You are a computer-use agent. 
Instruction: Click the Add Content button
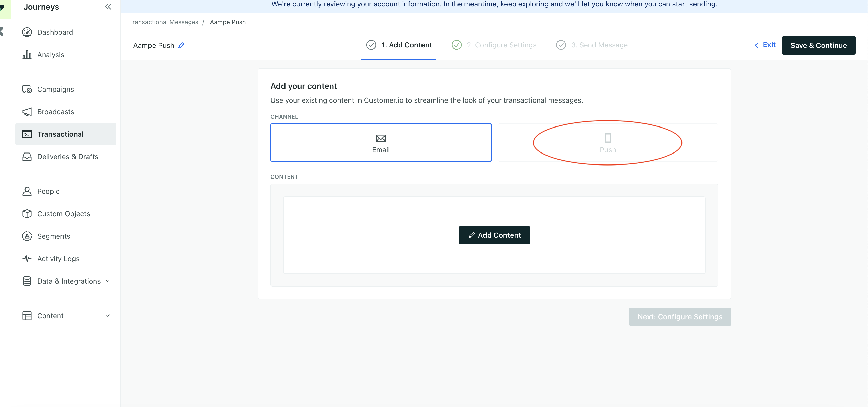point(494,235)
